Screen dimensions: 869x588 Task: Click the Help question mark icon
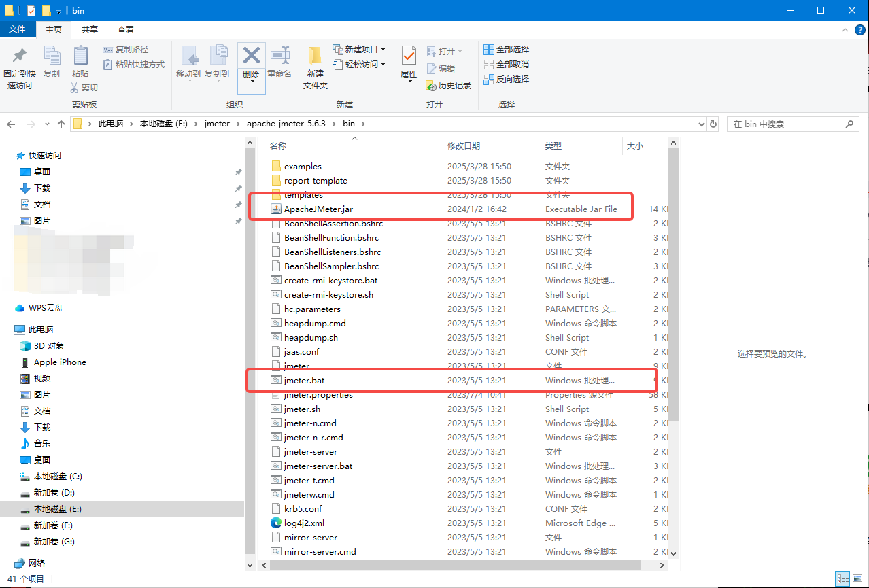coord(859,30)
